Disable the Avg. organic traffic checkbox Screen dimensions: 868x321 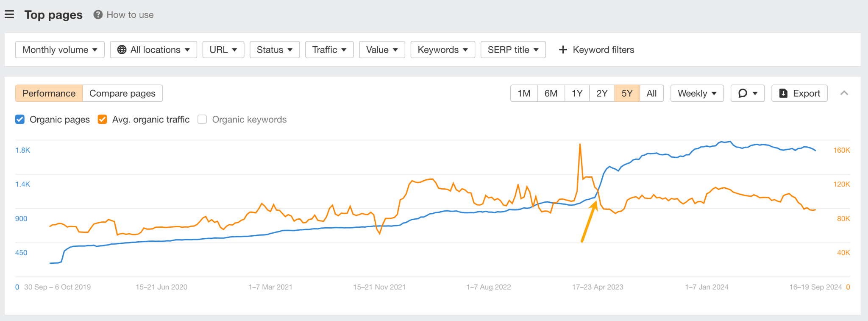102,120
